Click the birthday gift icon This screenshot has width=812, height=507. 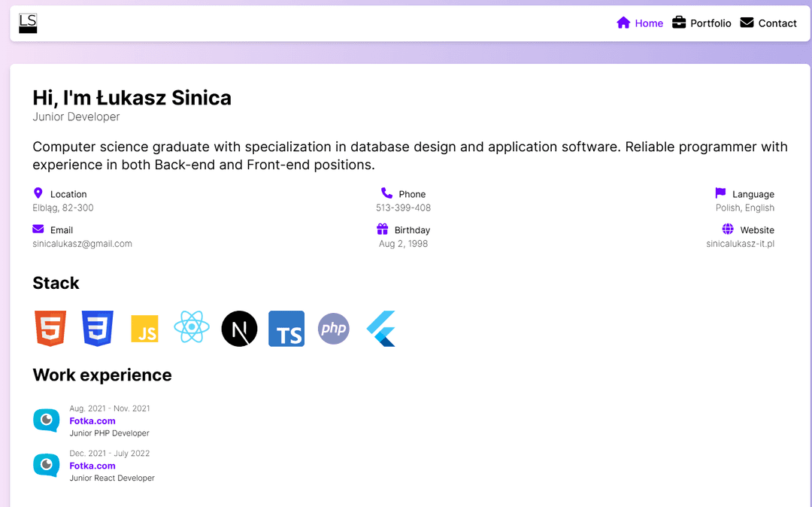383,229
